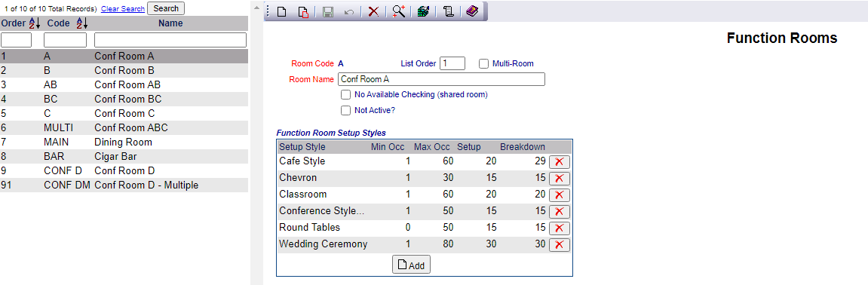
Task: Click the Name filter input box
Action: [170, 40]
